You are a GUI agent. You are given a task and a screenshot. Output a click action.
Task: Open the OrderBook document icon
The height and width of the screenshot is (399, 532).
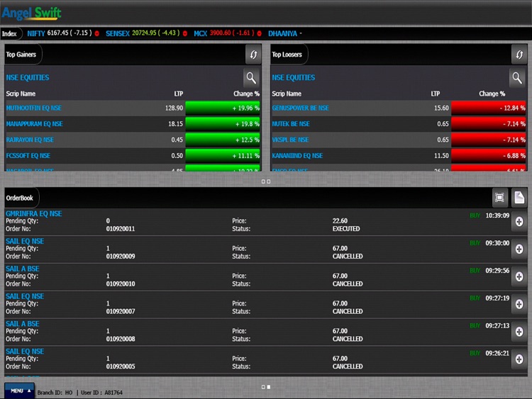[519, 197]
